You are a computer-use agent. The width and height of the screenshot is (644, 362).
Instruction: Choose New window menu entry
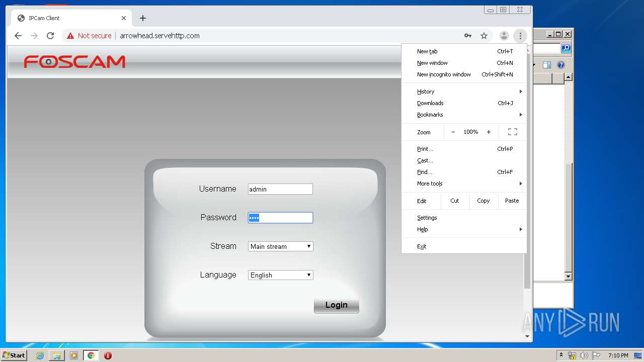click(464, 63)
